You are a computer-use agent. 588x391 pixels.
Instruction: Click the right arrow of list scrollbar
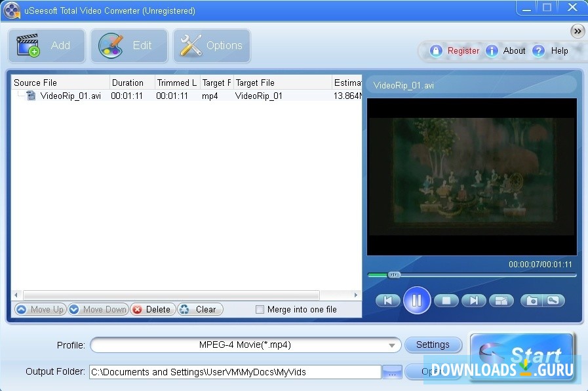pos(356,295)
